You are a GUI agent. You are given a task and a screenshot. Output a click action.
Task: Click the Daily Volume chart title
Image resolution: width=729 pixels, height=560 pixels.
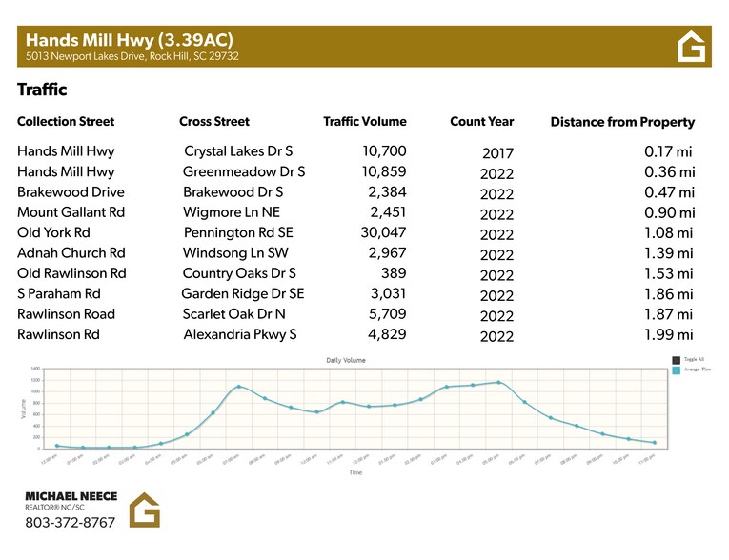pos(346,360)
